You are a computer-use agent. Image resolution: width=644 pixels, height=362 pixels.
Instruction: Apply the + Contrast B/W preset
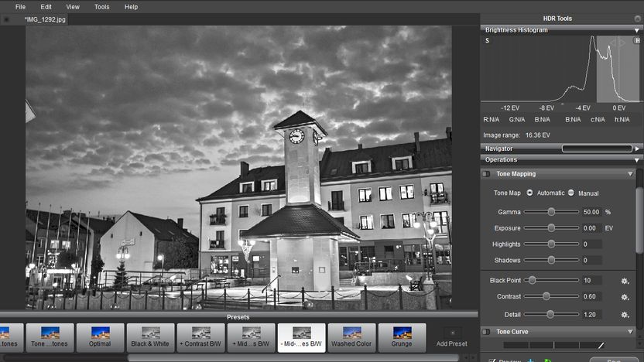click(200, 338)
